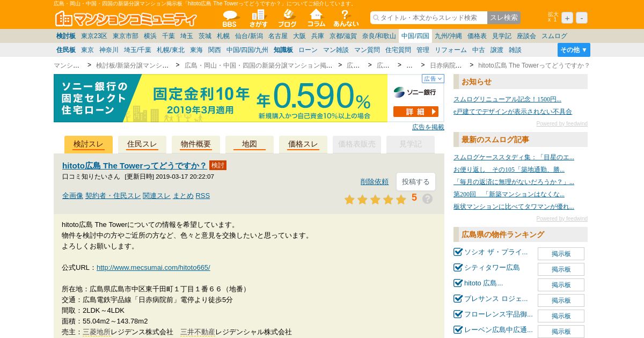Image resolution: width=644 pixels, height=338 pixels.
Task: Click the マンションコミュニティ site logo
Action: (126, 19)
